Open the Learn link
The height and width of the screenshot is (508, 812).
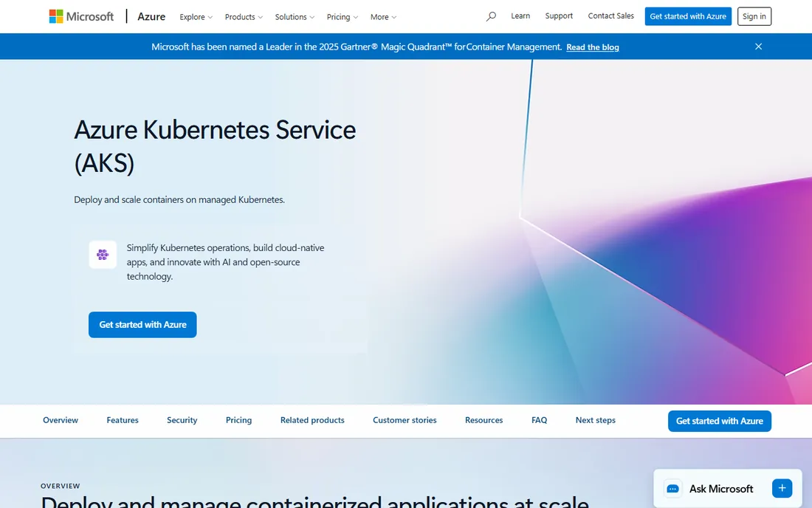pos(520,16)
